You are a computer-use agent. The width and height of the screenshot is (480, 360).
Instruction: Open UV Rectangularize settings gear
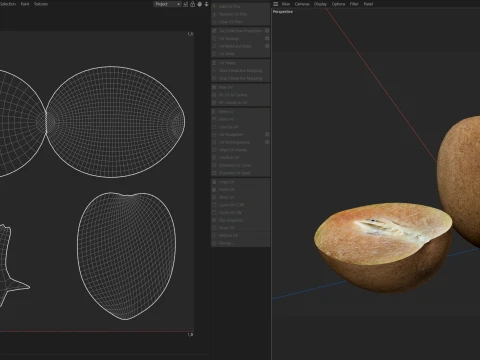pos(267,142)
